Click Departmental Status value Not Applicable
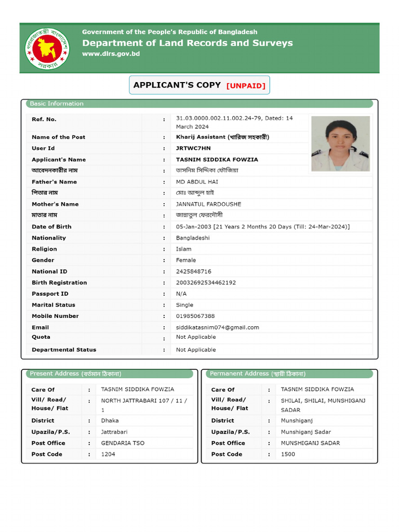The image size is (399, 532). (196, 350)
